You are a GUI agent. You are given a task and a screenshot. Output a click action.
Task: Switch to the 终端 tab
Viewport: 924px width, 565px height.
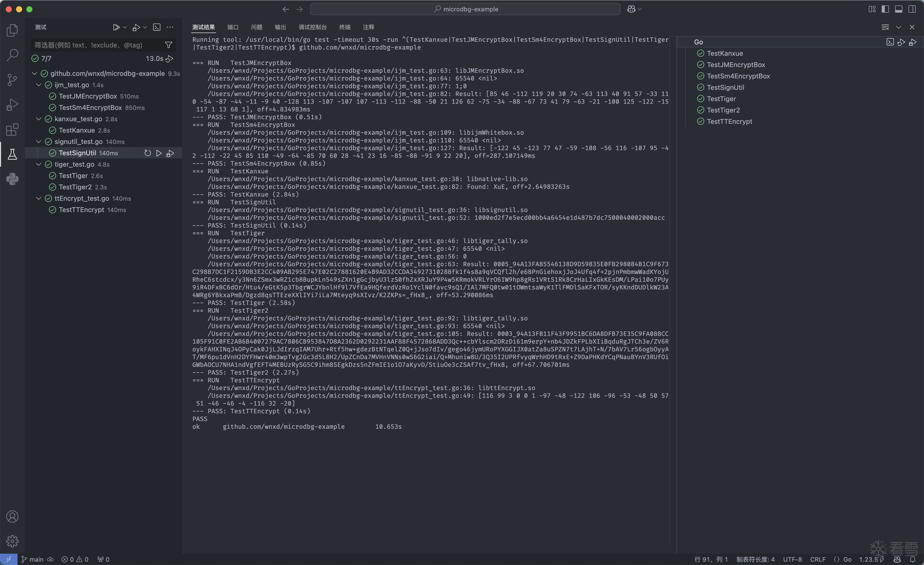[x=345, y=27]
